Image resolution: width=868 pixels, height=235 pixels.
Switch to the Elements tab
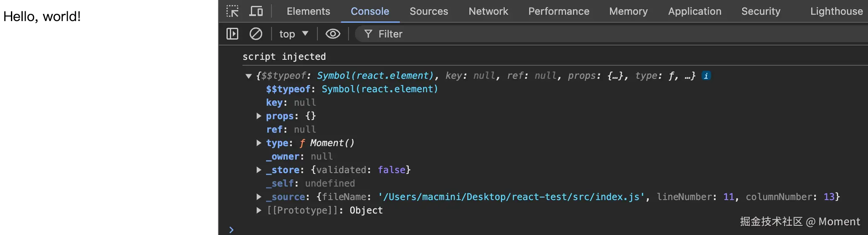pyautogui.click(x=308, y=11)
